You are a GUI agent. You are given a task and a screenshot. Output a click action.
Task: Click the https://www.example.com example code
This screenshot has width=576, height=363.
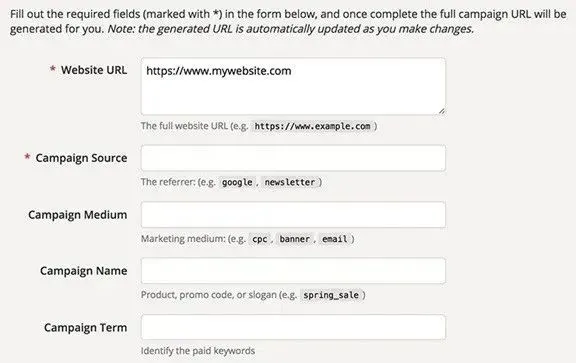pyautogui.click(x=313, y=126)
